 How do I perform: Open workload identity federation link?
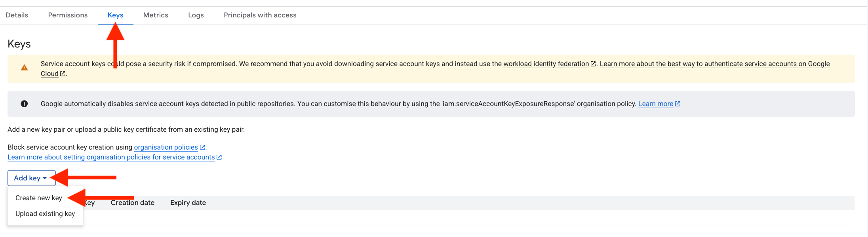(546, 64)
